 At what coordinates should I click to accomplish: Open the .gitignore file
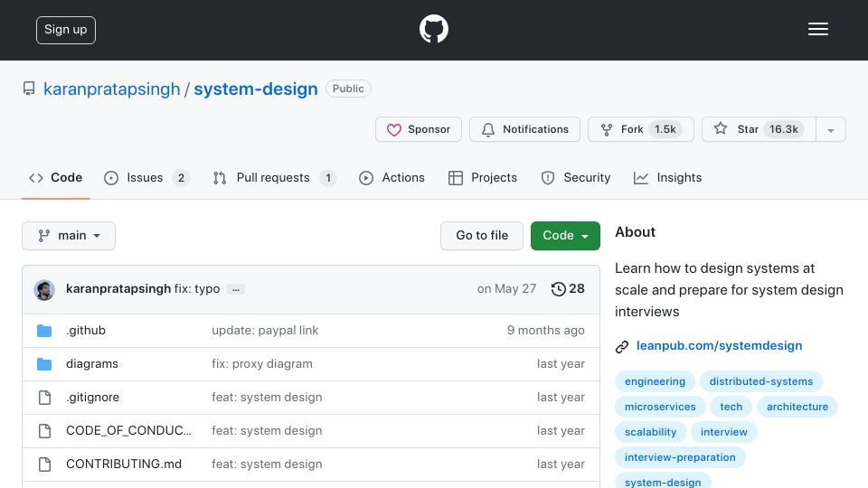tap(92, 398)
